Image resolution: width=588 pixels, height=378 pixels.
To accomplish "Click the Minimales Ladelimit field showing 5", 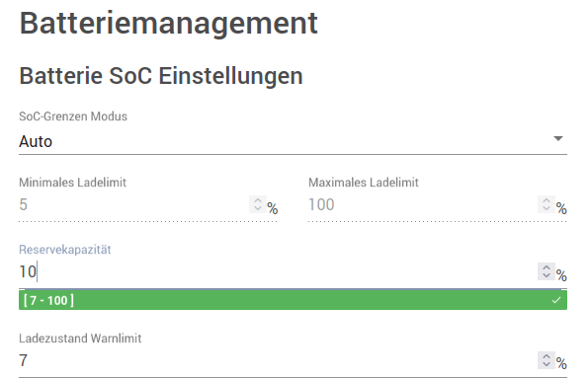I will [133, 205].
